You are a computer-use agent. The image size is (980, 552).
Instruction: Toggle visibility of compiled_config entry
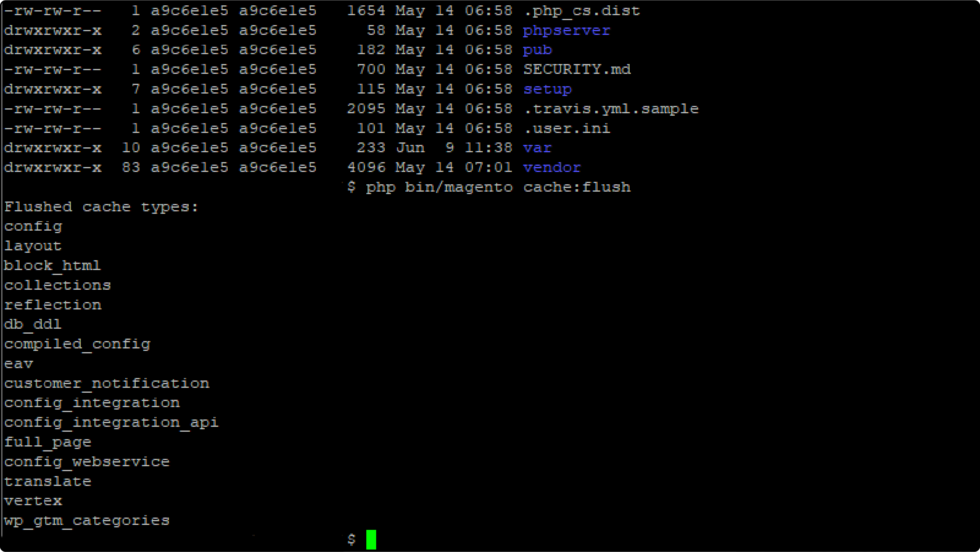[x=77, y=344]
